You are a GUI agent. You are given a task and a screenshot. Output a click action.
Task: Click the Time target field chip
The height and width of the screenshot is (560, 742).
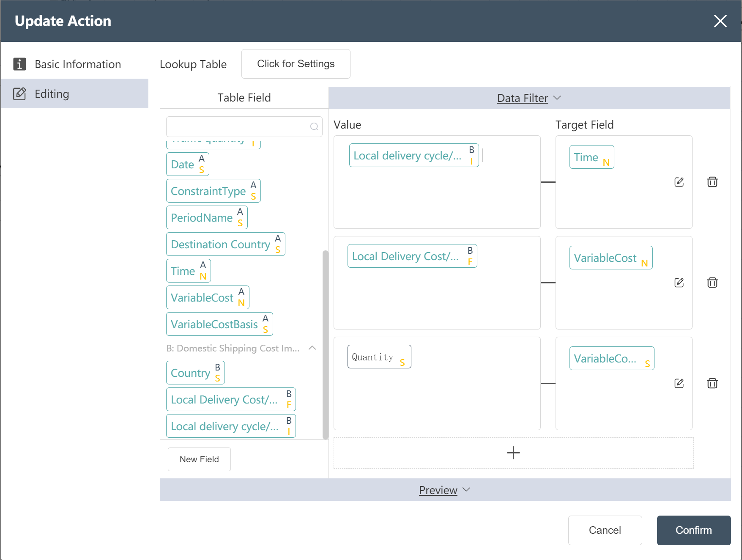click(591, 157)
